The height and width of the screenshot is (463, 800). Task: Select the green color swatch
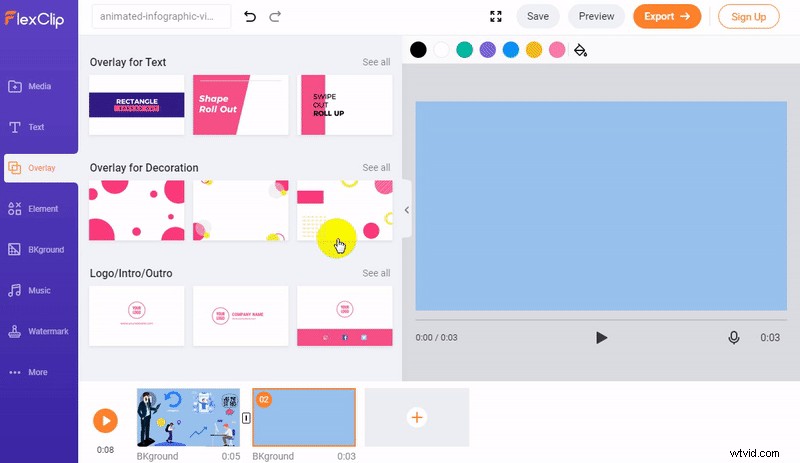coord(464,50)
